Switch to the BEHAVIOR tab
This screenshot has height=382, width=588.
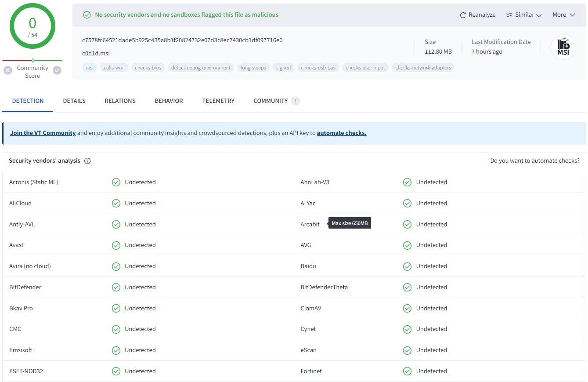[x=169, y=101]
